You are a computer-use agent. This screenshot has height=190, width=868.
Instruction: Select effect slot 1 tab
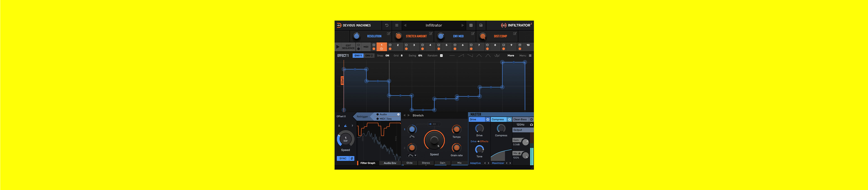pos(381,47)
